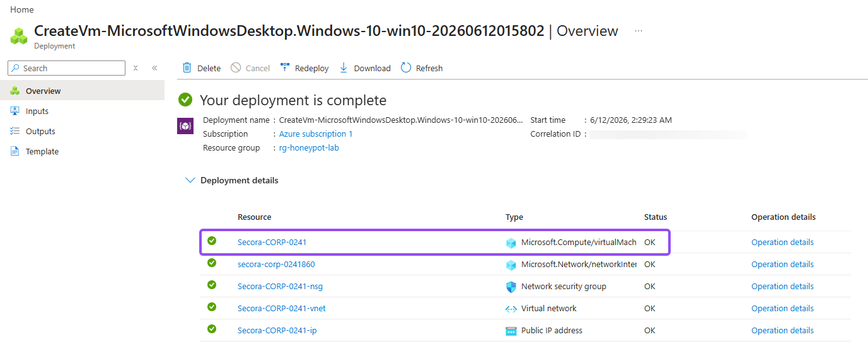View Operation details for Secora-CORP-0241-vnet

click(782, 308)
